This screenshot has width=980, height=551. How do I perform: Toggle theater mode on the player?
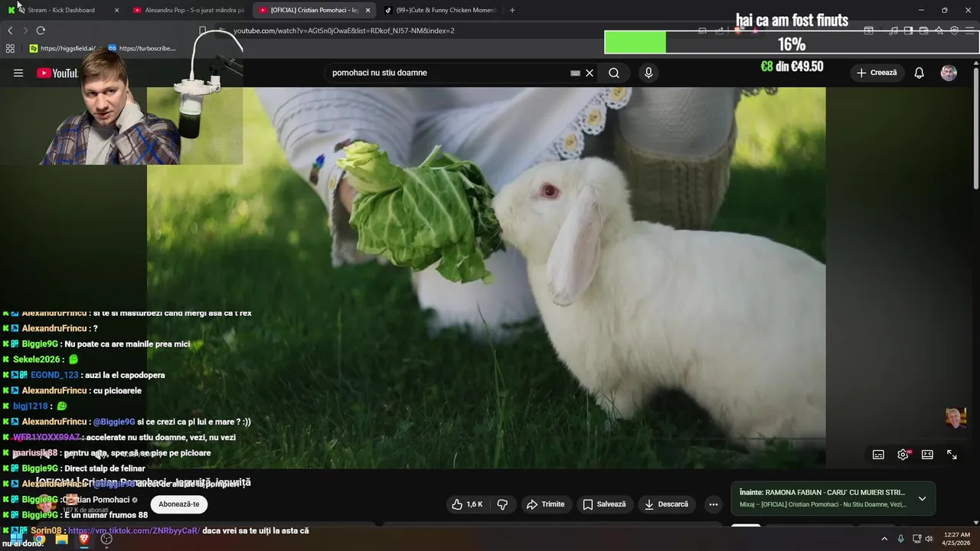point(927,455)
